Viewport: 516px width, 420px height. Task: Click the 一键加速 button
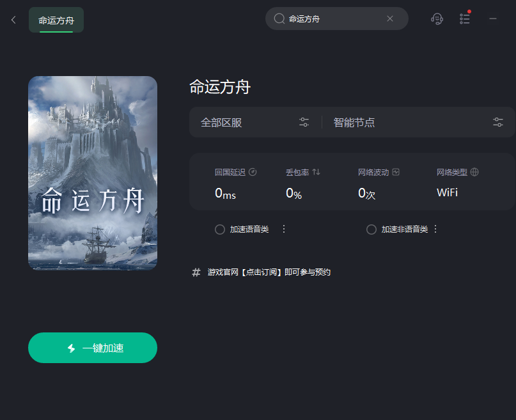(x=93, y=348)
